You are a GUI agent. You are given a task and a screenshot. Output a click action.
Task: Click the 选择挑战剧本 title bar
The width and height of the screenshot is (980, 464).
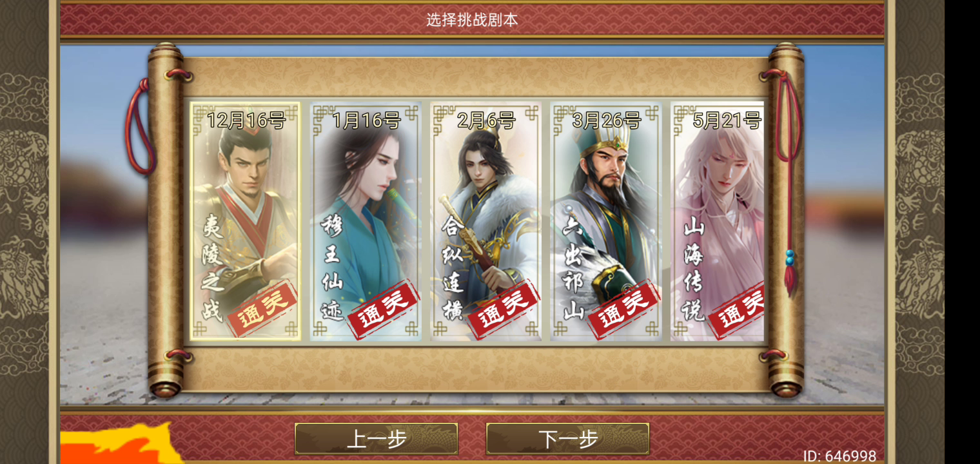(472, 20)
